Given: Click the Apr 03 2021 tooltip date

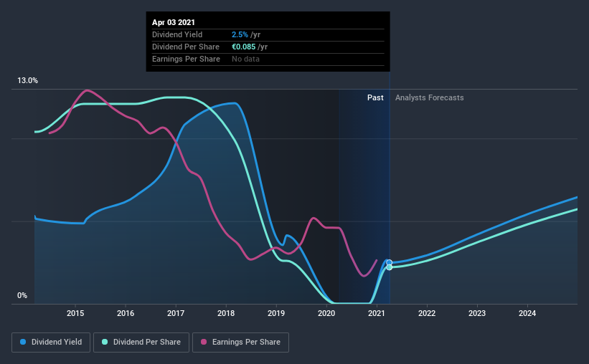Looking at the screenshot, I should 174,22.
